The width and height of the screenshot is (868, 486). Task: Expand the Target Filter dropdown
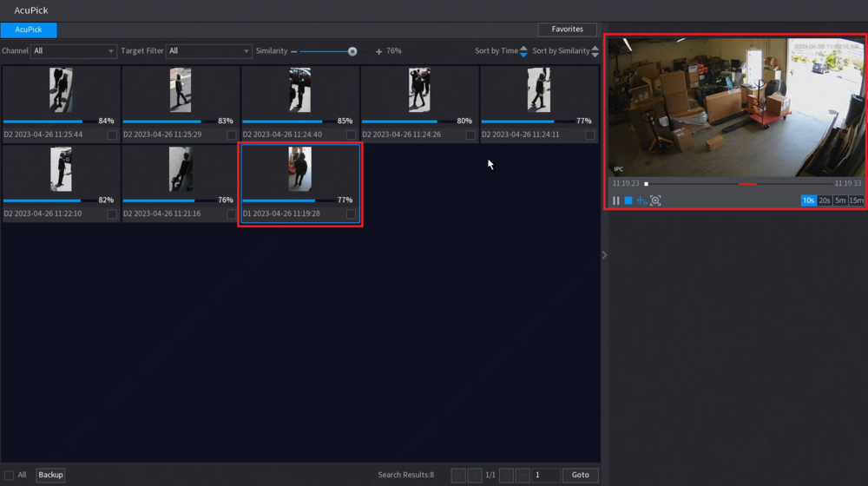[208, 51]
